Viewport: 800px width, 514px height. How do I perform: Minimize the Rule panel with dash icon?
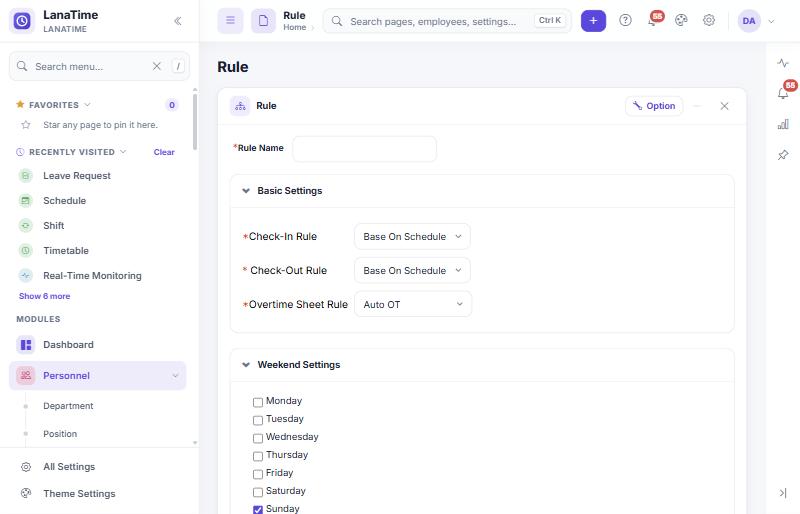[697, 106]
